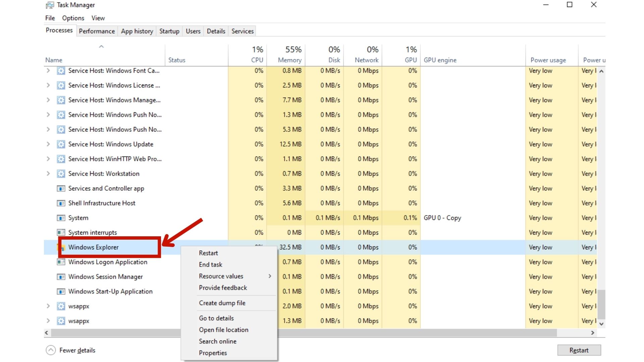Open Resource values submenu arrow
Viewport: 644px width, 362px height.
tap(270, 276)
